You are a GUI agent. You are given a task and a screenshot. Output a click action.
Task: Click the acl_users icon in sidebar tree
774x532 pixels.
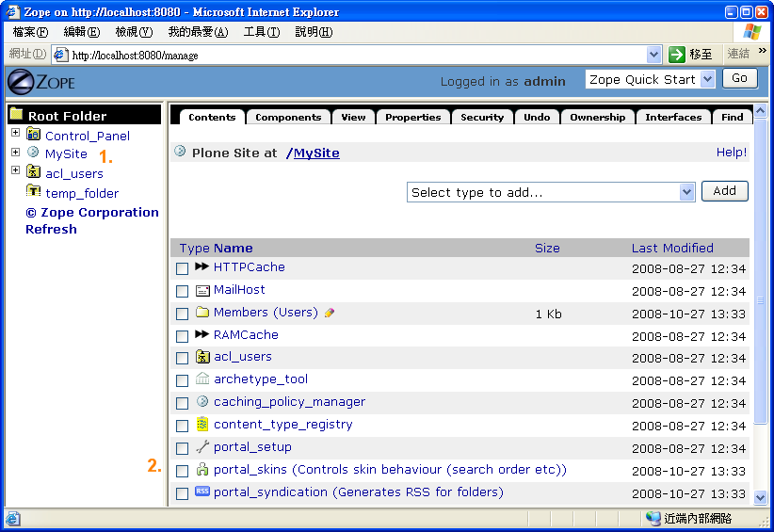click(x=33, y=171)
